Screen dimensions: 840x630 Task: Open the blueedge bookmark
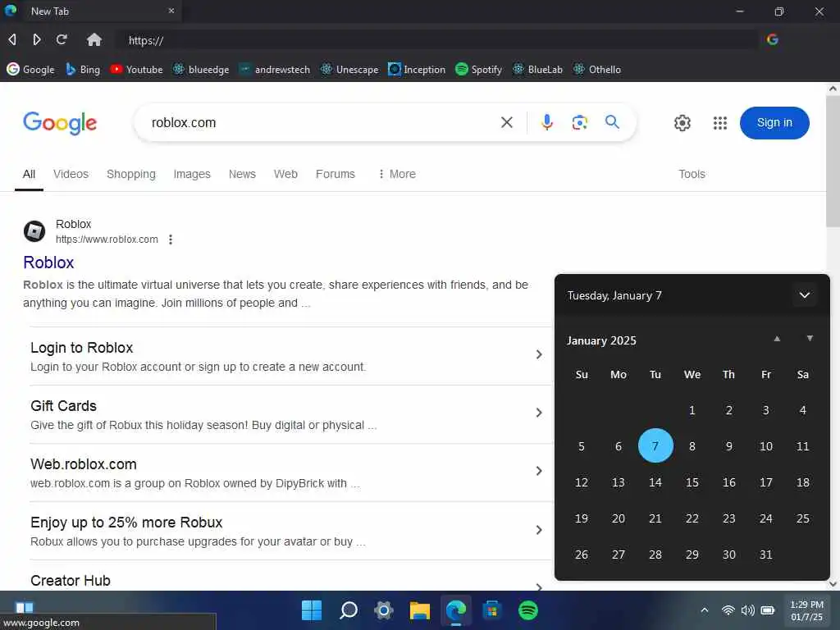coord(201,69)
